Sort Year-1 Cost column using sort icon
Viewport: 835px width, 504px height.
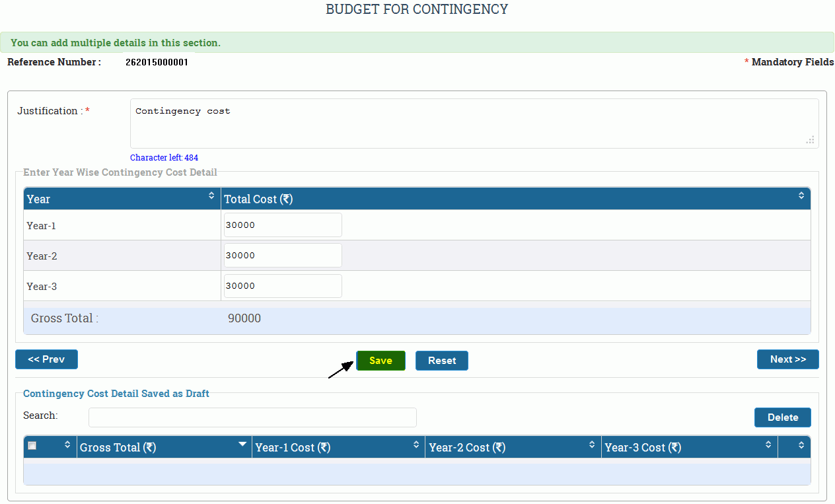click(x=416, y=445)
